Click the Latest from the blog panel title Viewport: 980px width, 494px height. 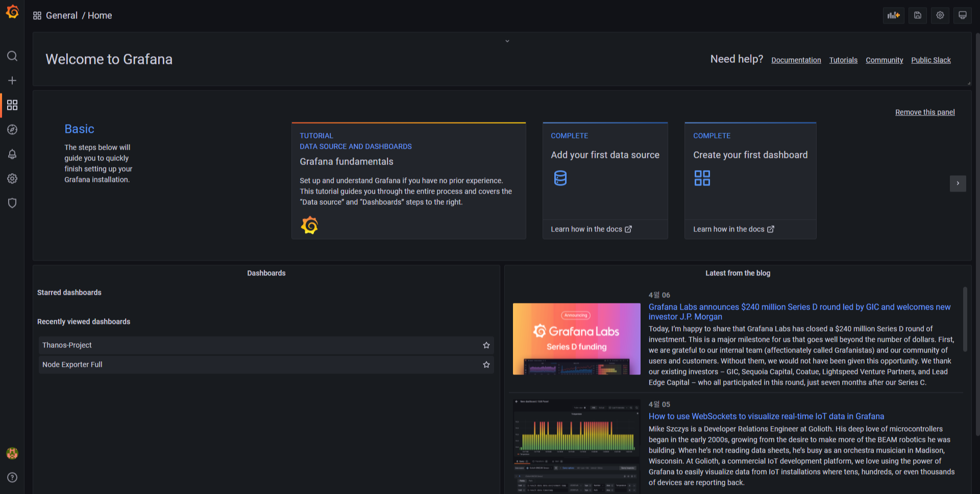point(738,273)
